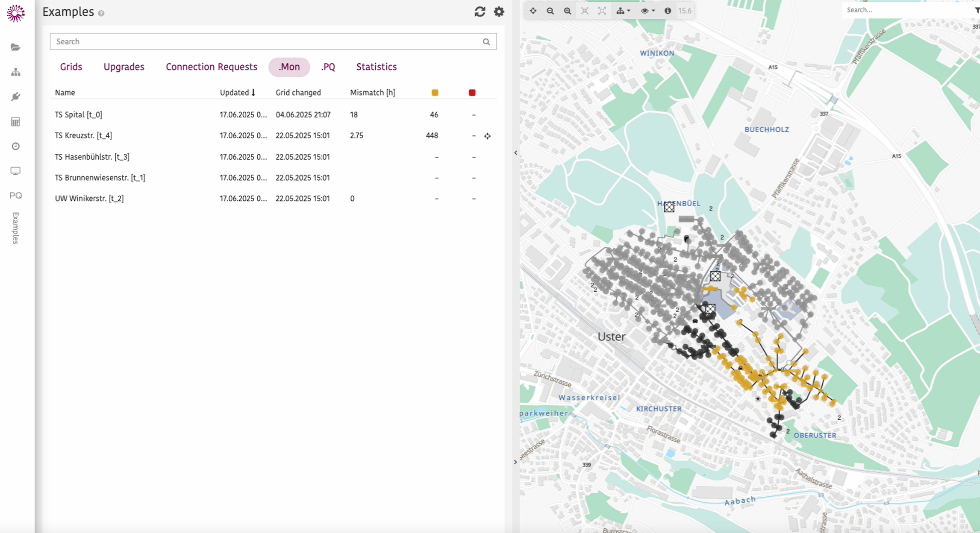Locate TS Kreuzstr. on map via crosshair icon

pyautogui.click(x=487, y=136)
